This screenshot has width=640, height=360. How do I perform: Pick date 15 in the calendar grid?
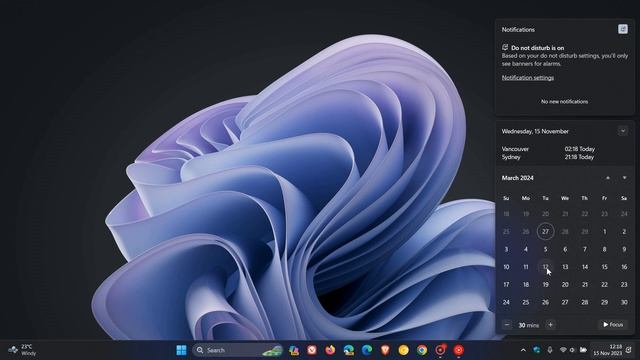click(604, 267)
